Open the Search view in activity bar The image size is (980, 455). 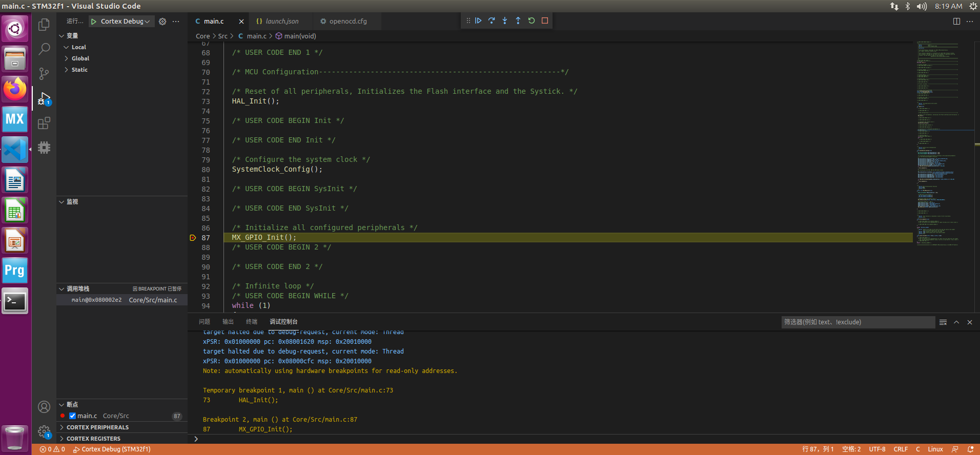44,49
